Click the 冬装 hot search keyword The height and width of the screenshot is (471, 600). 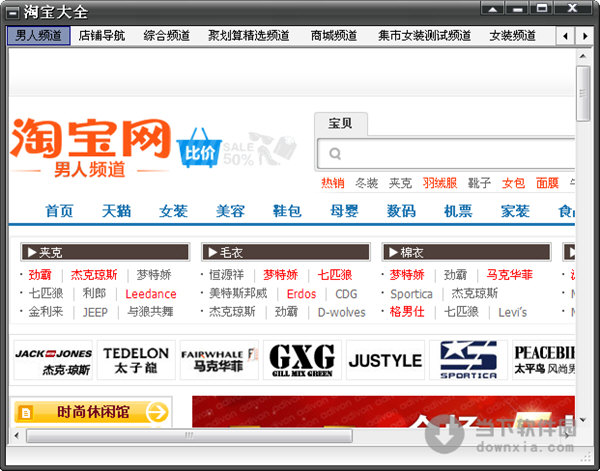[x=367, y=183]
